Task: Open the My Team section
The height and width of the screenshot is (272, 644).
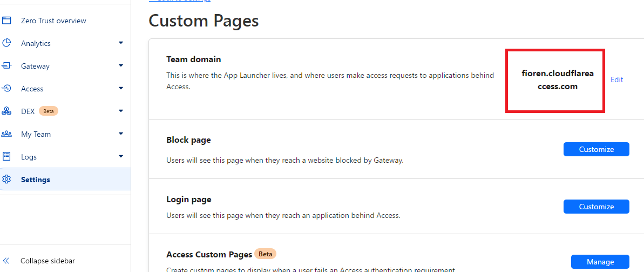Action: point(36,134)
